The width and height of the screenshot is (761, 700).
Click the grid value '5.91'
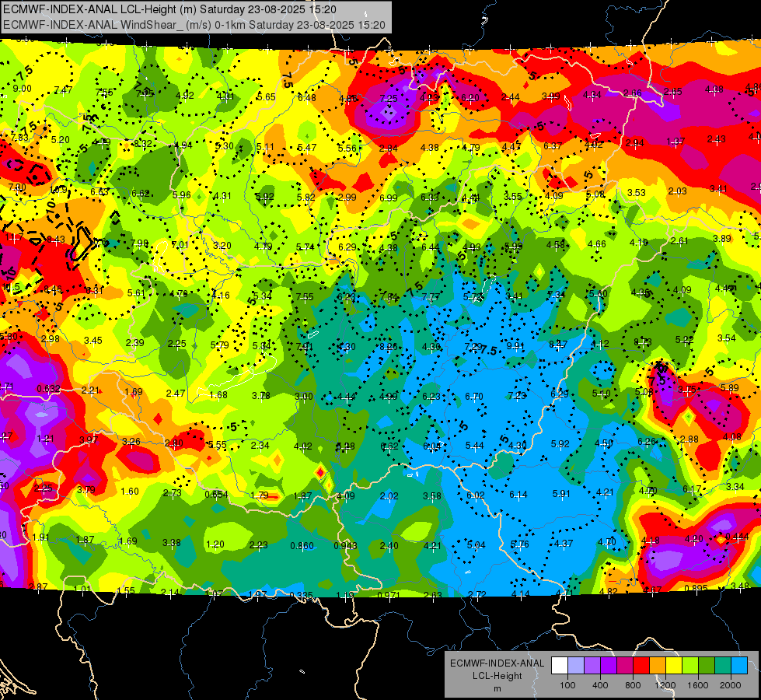[561, 494]
